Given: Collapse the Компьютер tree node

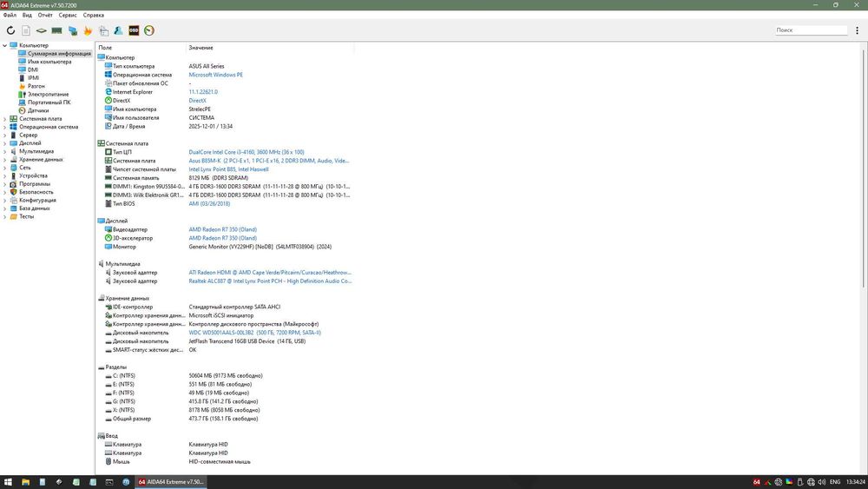Looking at the screenshot, I should point(5,45).
